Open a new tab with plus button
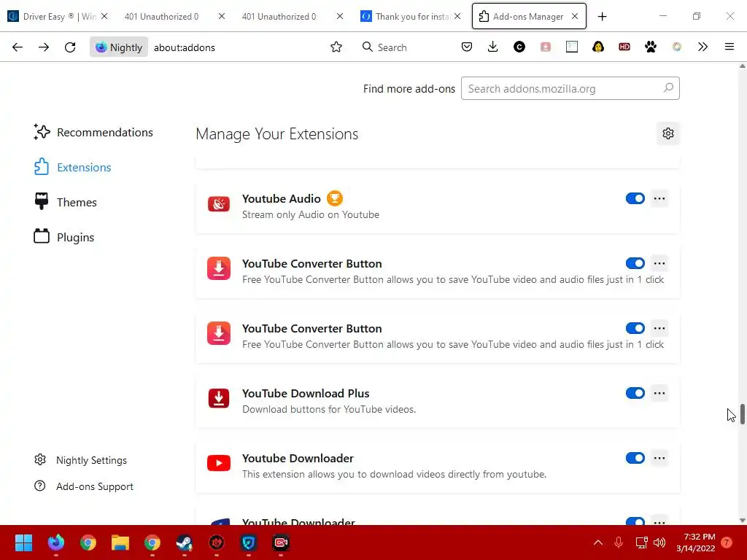The image size is (747, 560). pyautogui.click(x=602, y=16)
